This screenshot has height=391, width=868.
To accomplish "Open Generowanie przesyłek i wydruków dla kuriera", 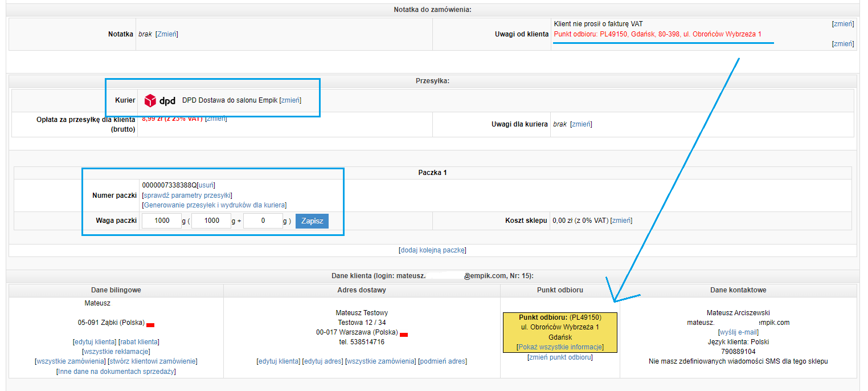I will click(x=214, y=205).
